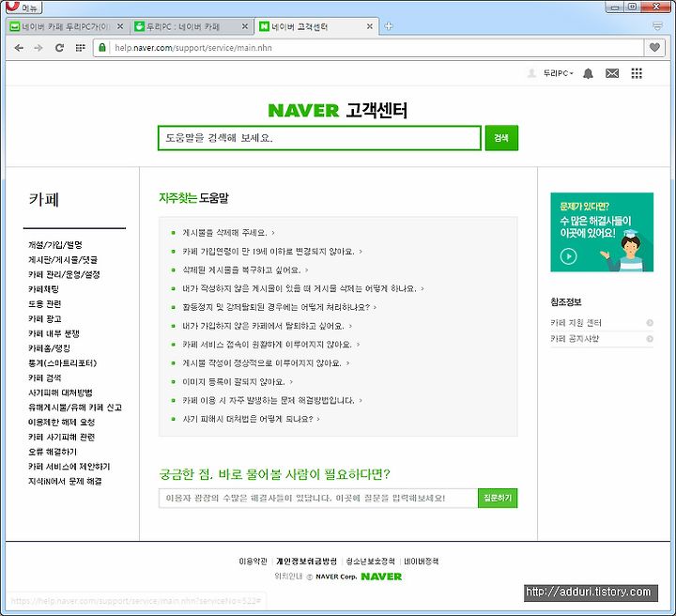Screen dimensions: 676x616
Task: Select the 네이버 고객센터 tab
Action: 317,26
